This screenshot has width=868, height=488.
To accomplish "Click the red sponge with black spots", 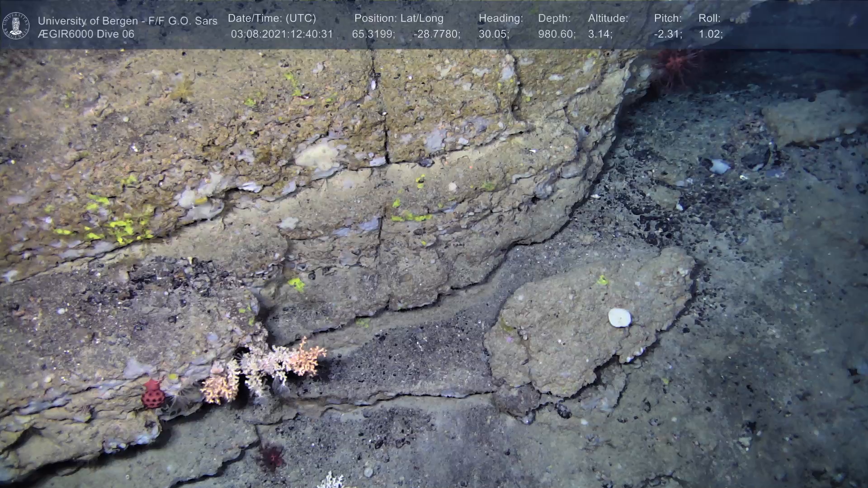I will [x=152, y=394].
